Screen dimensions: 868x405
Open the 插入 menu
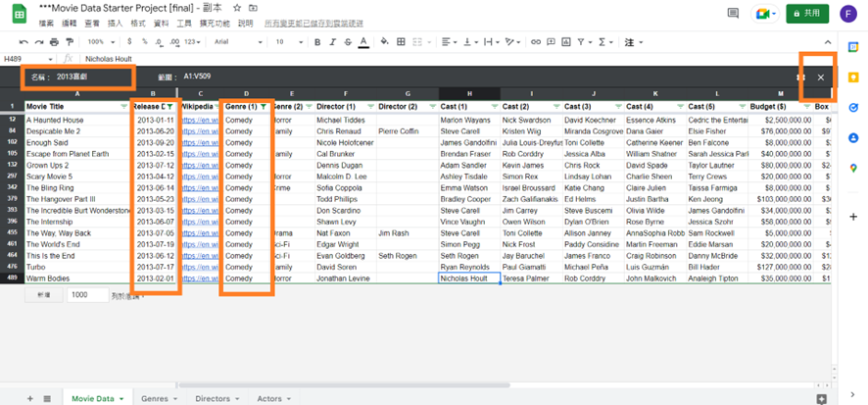pos(116,24)
